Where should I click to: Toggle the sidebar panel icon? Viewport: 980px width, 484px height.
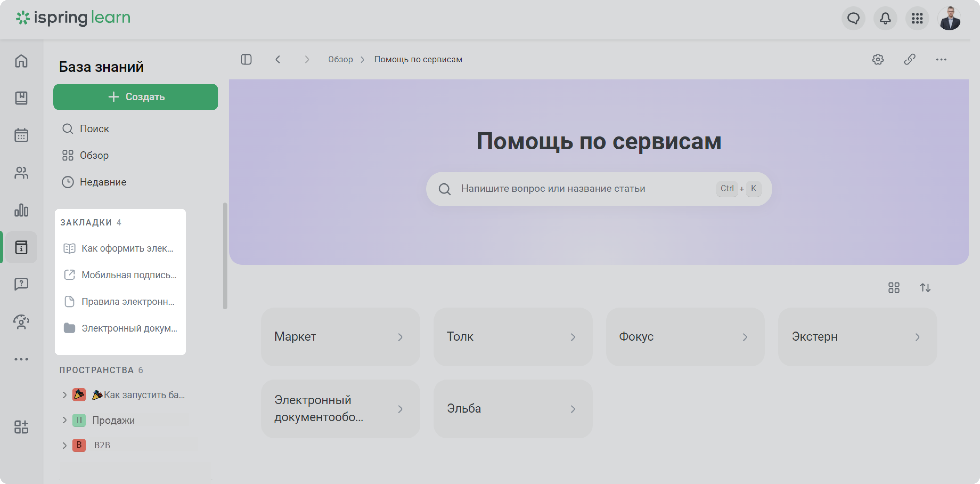246,59
